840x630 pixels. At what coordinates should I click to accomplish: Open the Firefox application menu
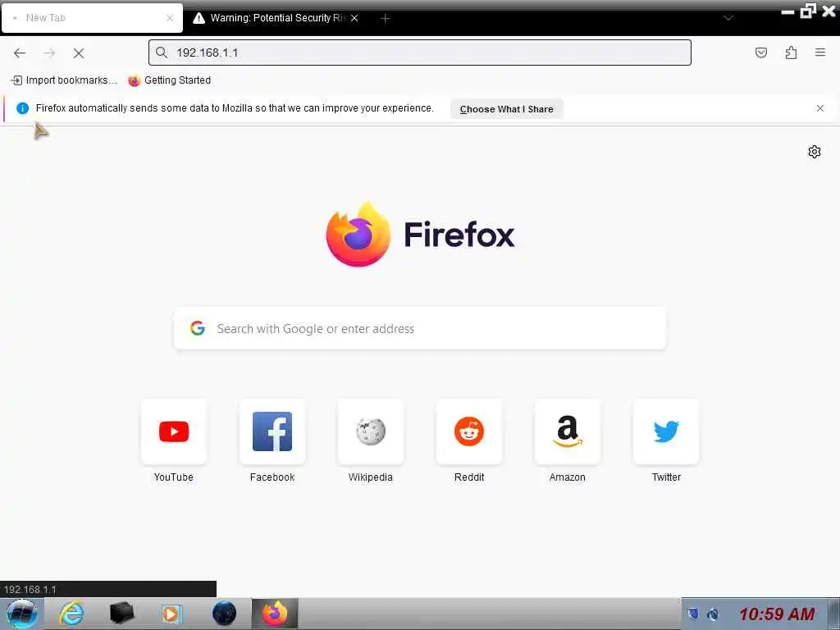click(820, 52)
